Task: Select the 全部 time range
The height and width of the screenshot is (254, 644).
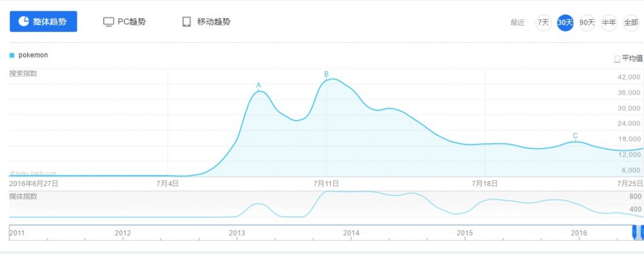Action: point(630,23)
